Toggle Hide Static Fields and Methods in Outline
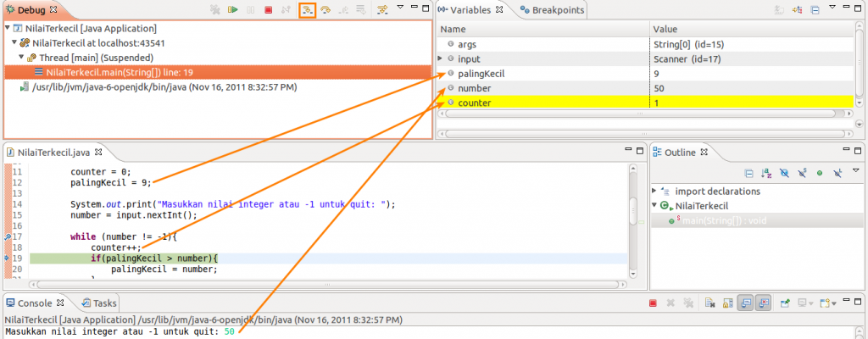Image resolution: width=868 pixels, height=339 pixels. pyautogui.click(x=802, y=174)
